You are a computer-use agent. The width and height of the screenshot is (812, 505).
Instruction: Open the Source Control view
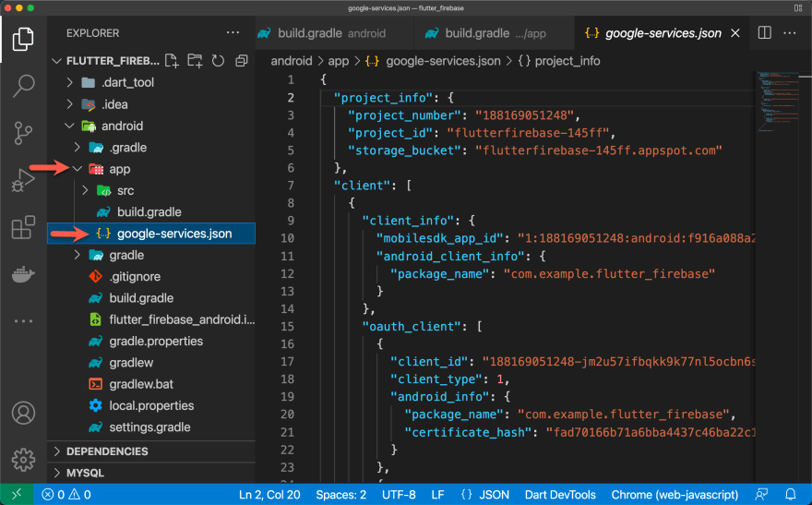pyautogui.click(x=23, y=133)
